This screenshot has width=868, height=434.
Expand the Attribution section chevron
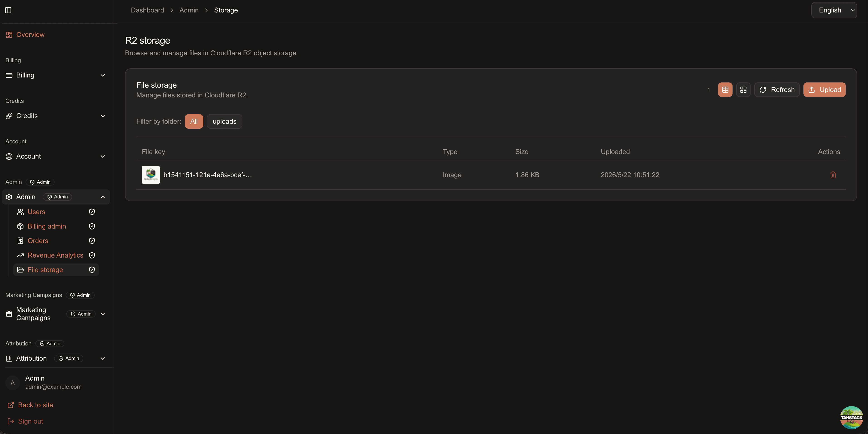[x=103, y=358]
